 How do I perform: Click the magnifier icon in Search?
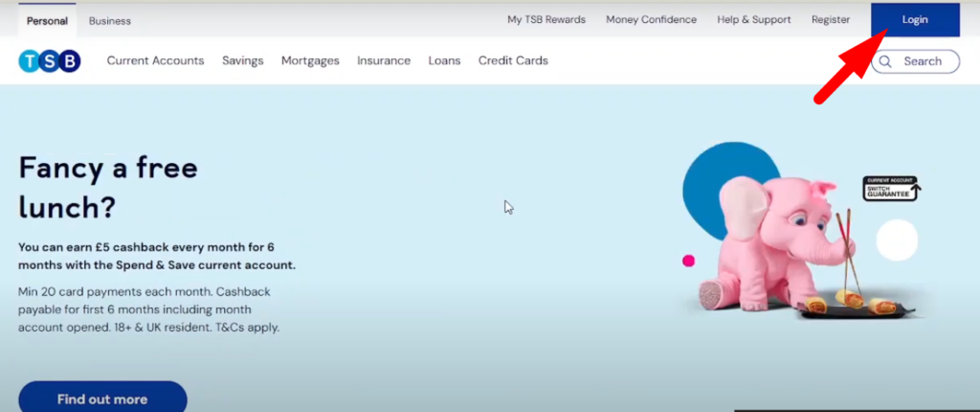pyautogui.click(x=885, y=61)
